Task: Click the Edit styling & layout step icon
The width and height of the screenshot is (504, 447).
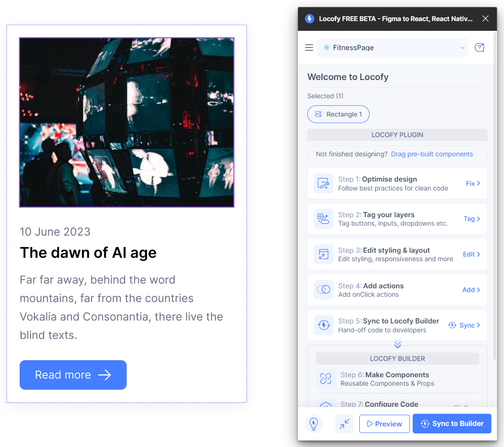Action: coord(323,254)
